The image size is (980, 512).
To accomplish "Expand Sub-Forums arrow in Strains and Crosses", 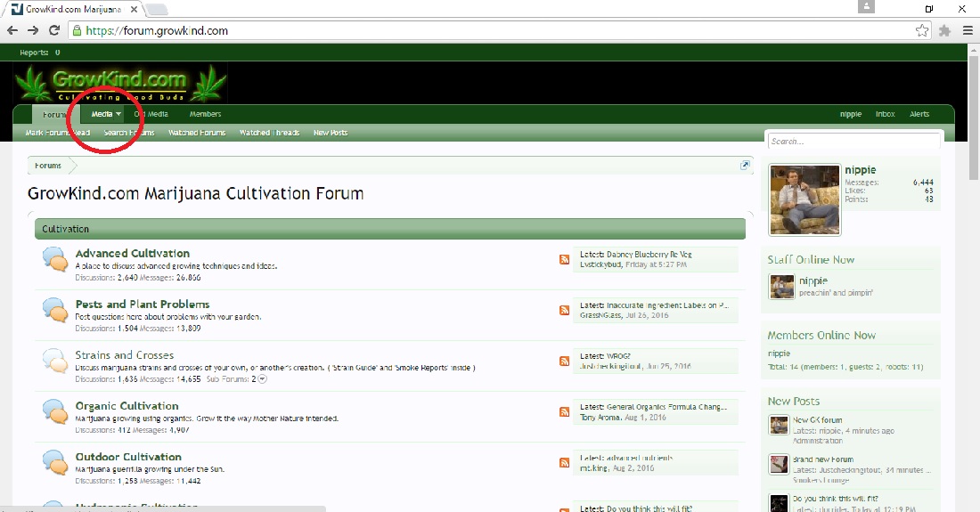I will pos(263,379).
